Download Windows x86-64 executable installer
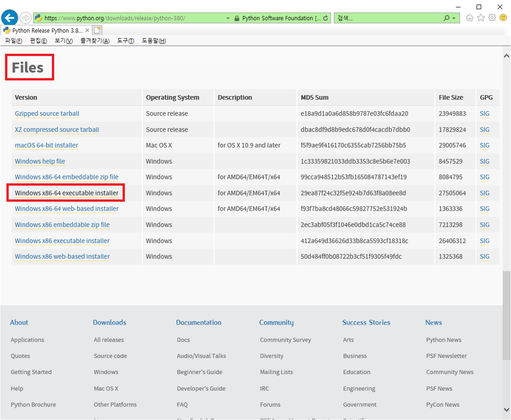511x420 pixels. pyautogui.click(x=66, y=193)
